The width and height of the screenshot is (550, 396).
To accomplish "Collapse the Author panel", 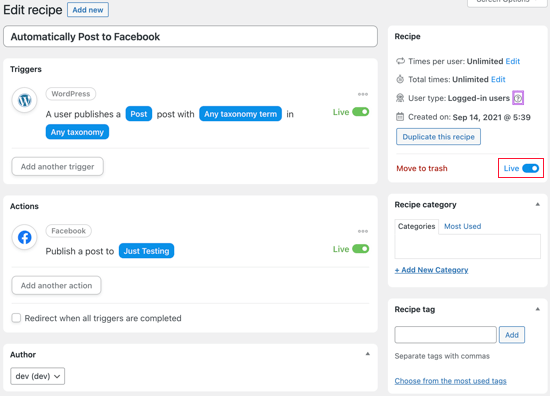I will click(368, 354).
